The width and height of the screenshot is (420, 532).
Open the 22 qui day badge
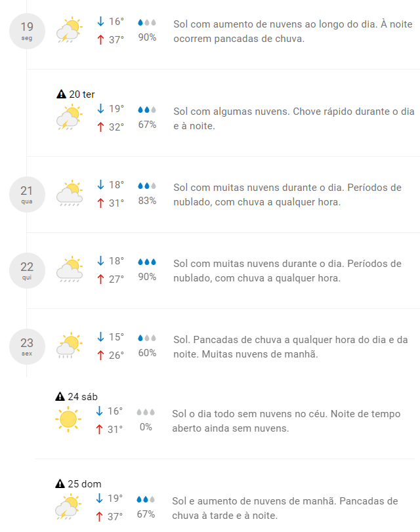[27, 270]
